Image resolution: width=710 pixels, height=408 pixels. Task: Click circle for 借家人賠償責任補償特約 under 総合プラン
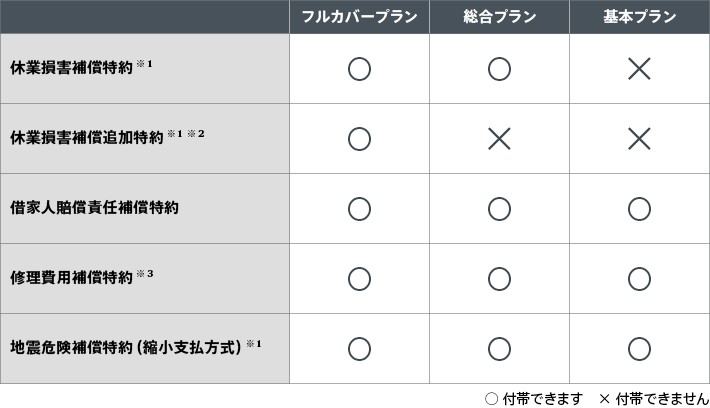tap(499, 209)
